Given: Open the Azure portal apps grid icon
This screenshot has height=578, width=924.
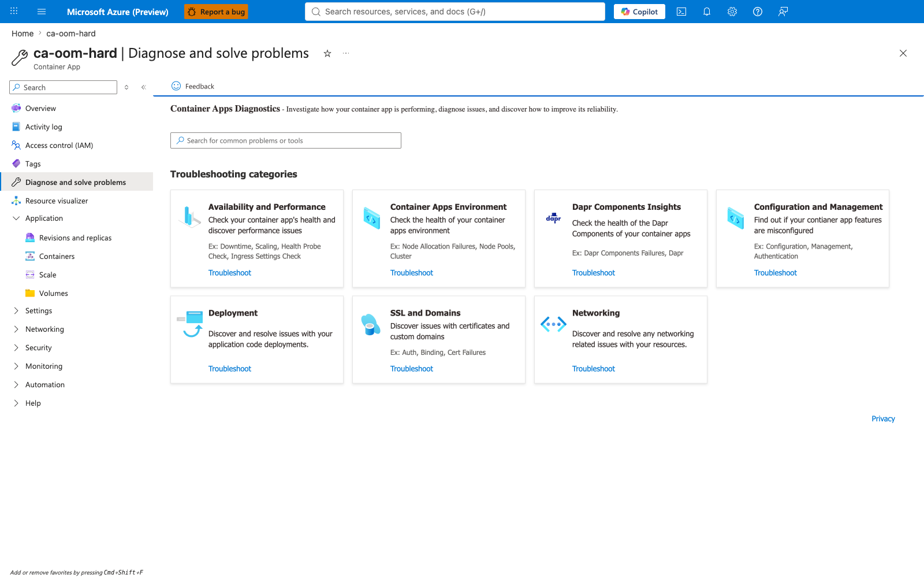Looking at the screenshot, I should click(14, 11).
